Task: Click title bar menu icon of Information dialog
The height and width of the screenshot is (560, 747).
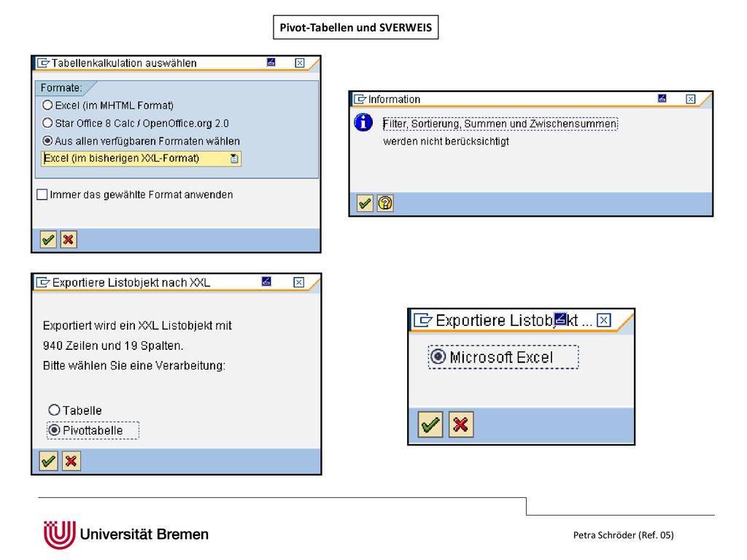Action: tap(360, 99)
